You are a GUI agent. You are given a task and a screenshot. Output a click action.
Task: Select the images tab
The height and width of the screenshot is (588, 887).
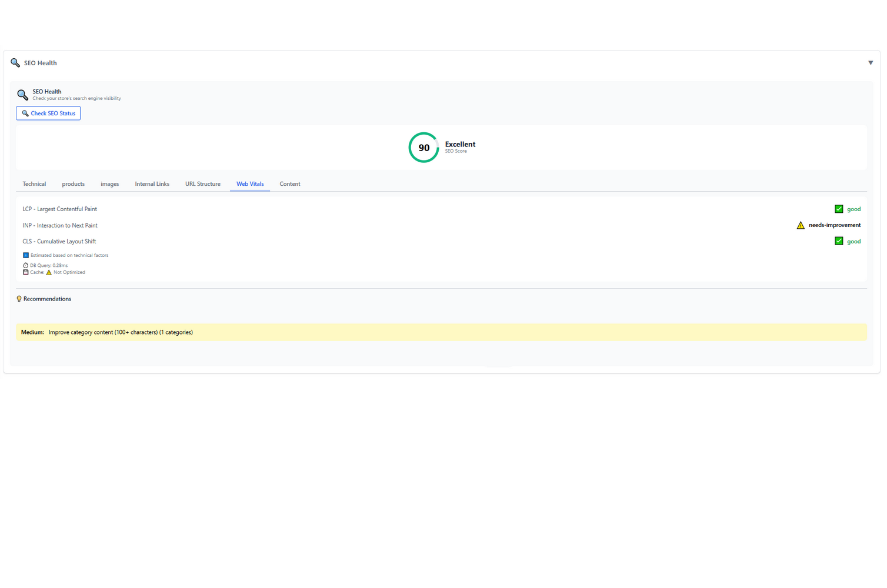(x=109, y=184)
